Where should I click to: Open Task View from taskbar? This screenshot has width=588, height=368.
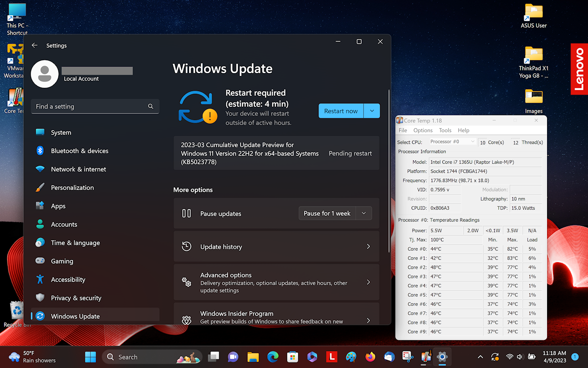213,357
